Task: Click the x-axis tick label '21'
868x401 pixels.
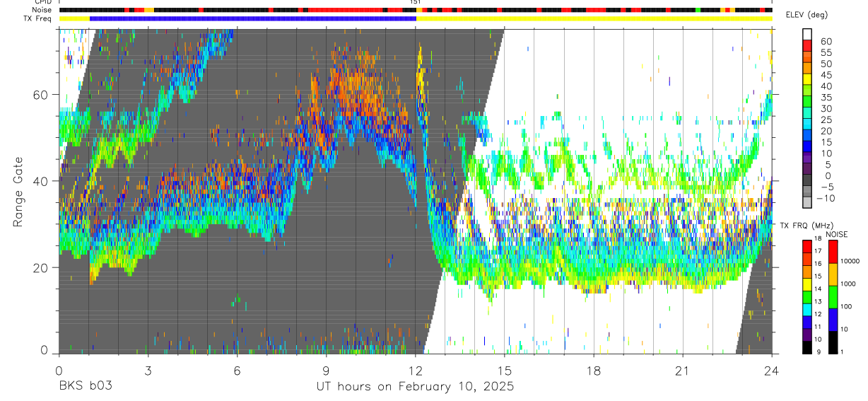Action: 682,371
